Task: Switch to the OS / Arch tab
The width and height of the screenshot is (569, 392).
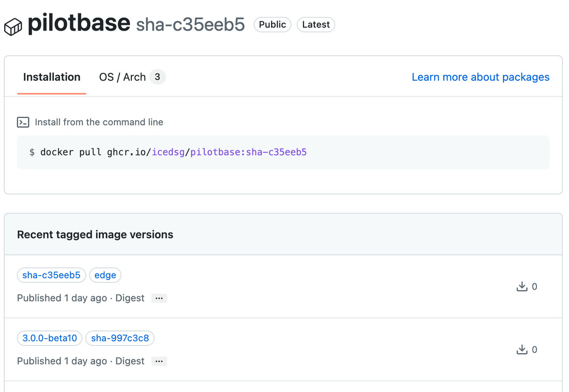Action: point(132,77)
